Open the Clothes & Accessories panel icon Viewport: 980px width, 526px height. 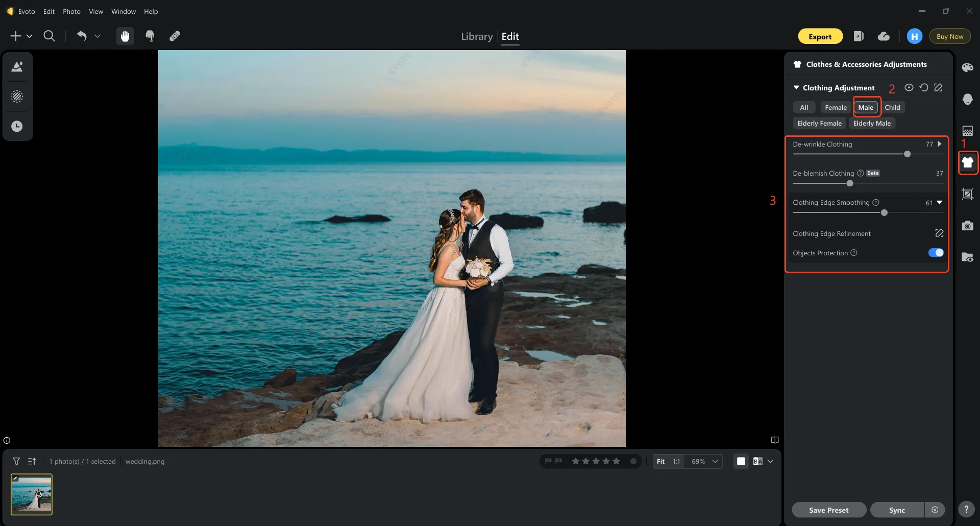coord(967,163)
